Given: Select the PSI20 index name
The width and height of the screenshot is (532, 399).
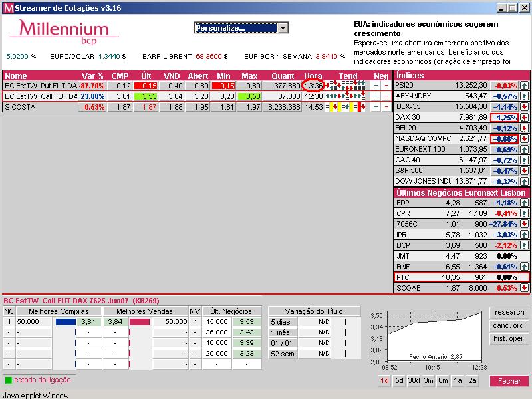Looking at the screenshot, I should click(x=404, y=86).
